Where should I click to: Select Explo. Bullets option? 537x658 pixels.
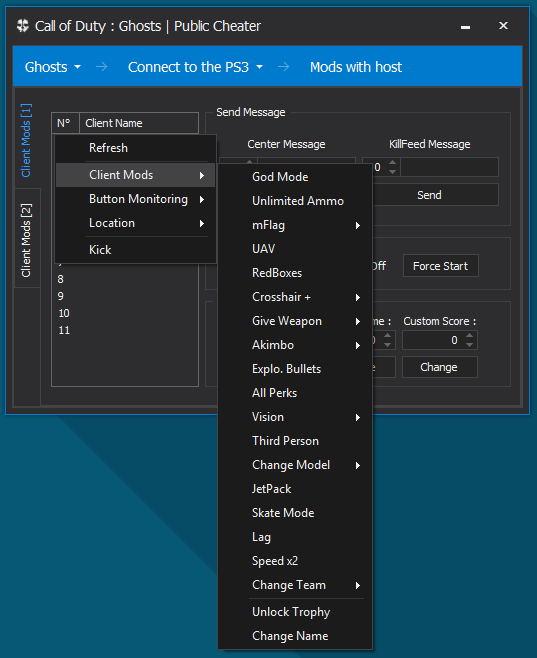pos(295,369)
